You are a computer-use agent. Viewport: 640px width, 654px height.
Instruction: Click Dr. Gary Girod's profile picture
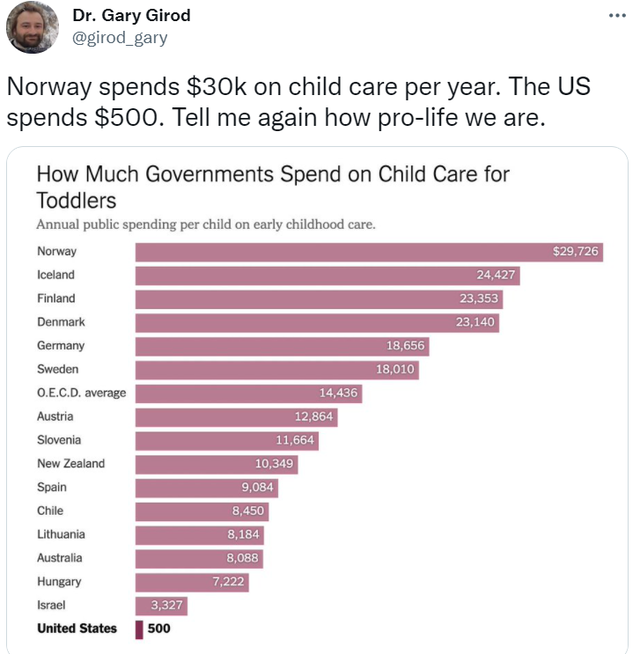[x=32, y=28]
